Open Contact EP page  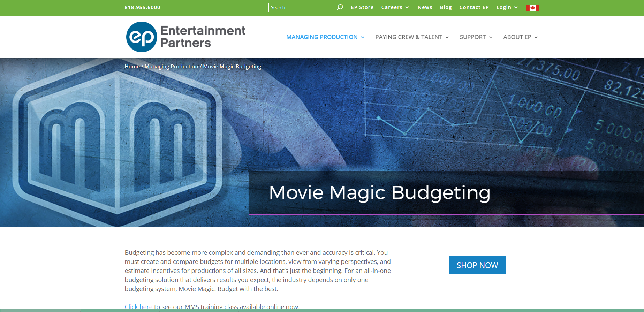pos(474,7)
